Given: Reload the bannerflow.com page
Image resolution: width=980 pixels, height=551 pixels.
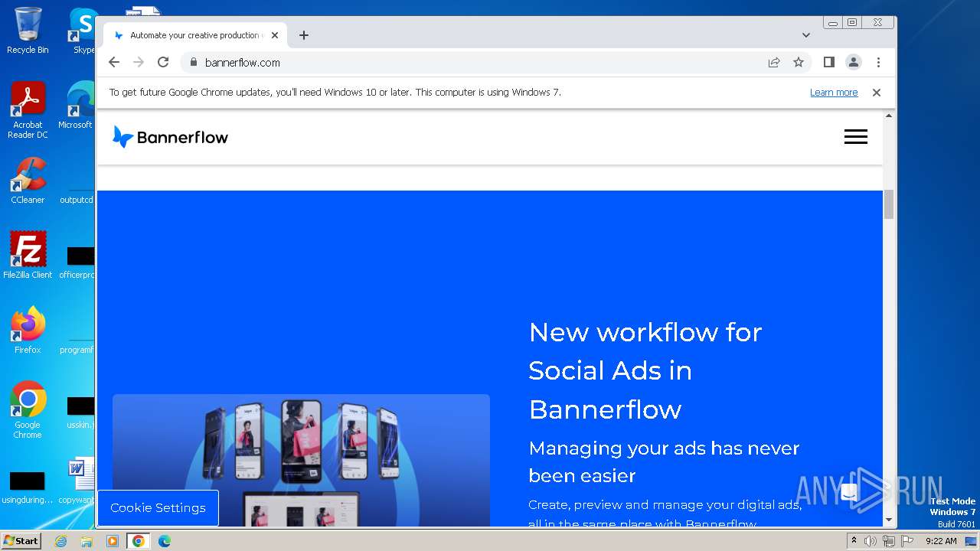Looking at the screenshot, I should tap(163, 63).
